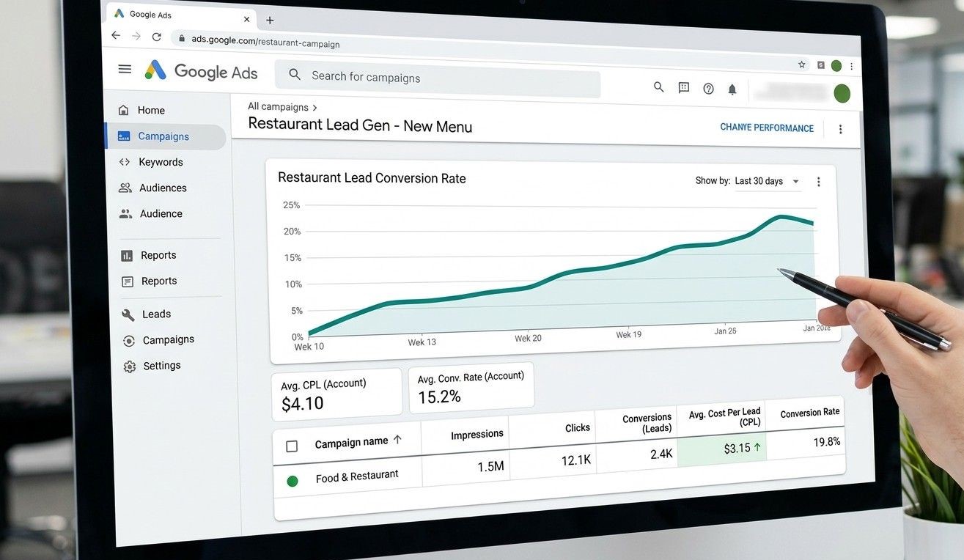Tick the select-all checkbox in table header
Viewport: 964px width, 560px height.
[292, 446]
